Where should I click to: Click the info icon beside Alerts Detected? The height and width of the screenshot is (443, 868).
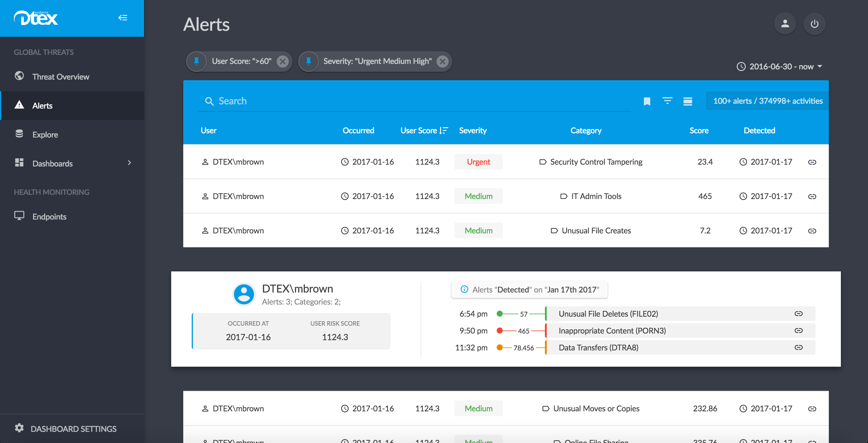(464, 289)
